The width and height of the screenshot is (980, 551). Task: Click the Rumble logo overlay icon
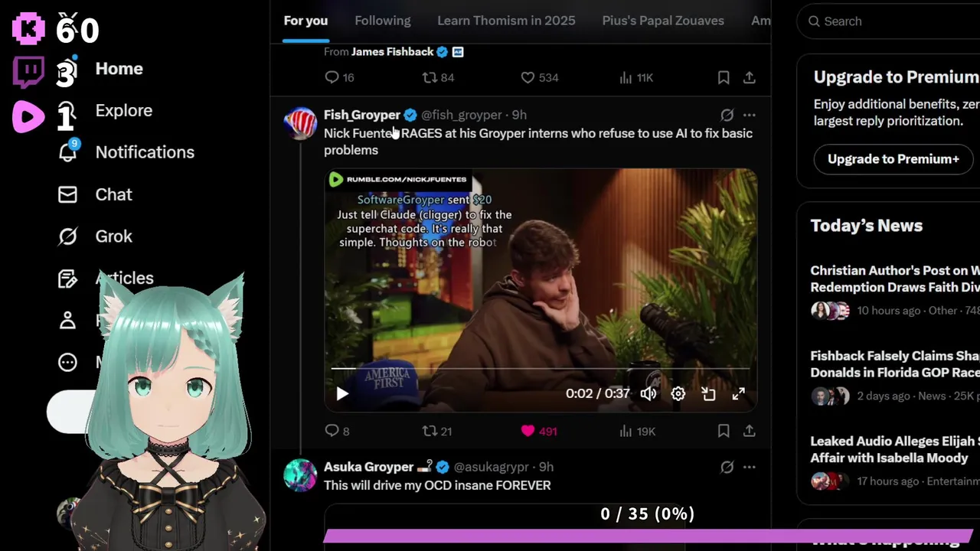pos(28,116)
